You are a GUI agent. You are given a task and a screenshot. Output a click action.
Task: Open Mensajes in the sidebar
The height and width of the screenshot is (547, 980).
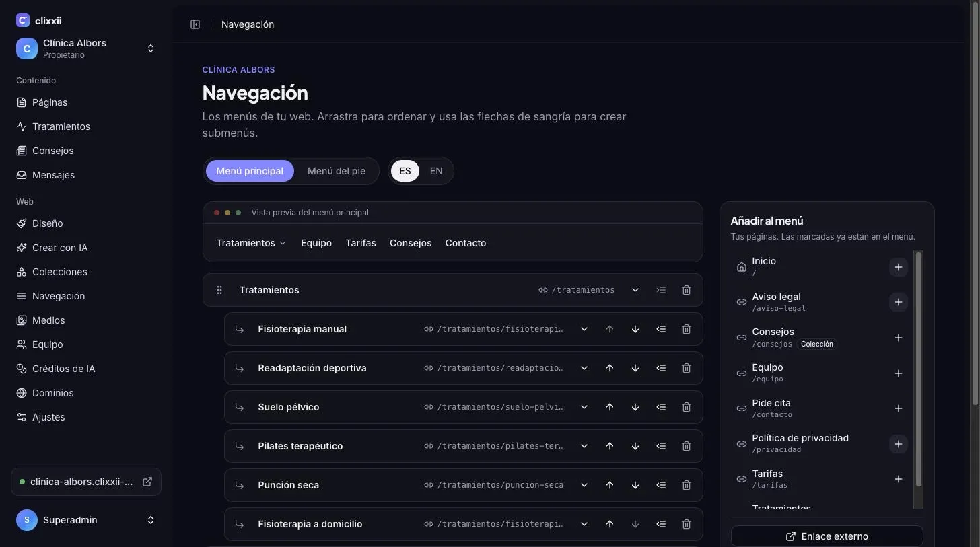(86, 175)
